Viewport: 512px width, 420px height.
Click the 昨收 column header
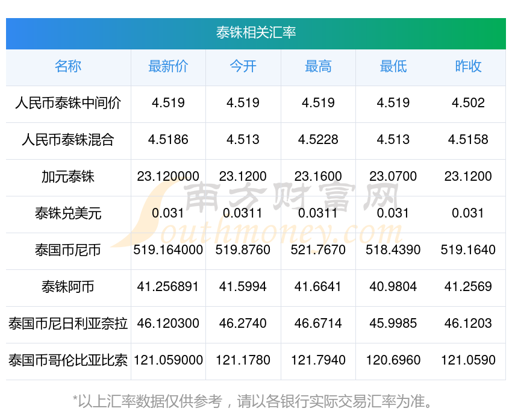click(468, 66)
